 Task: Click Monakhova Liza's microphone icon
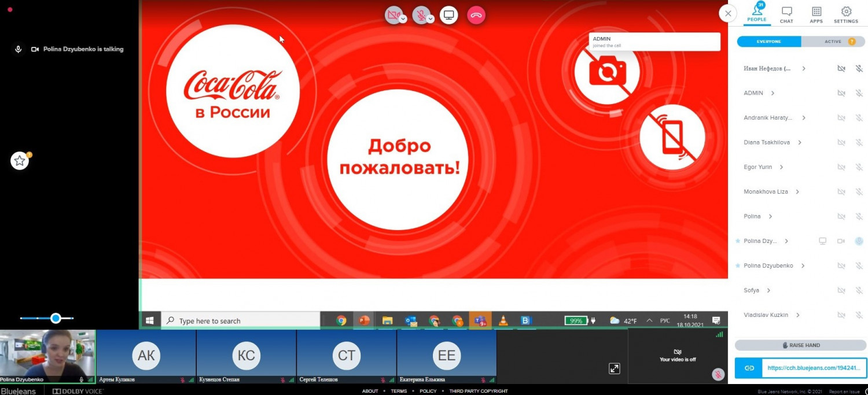[859, 191]
